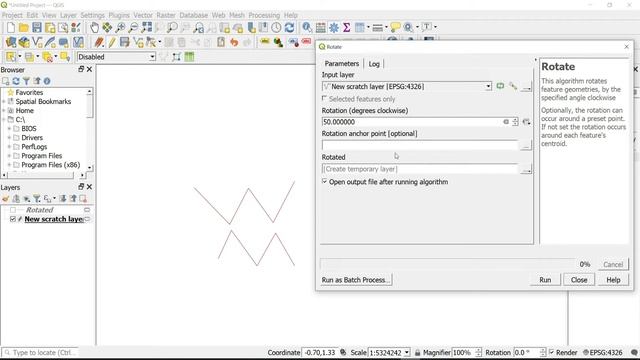This screenshot has height=360, width=640.
Task: Open the Project menu
Action: [12, 15]
